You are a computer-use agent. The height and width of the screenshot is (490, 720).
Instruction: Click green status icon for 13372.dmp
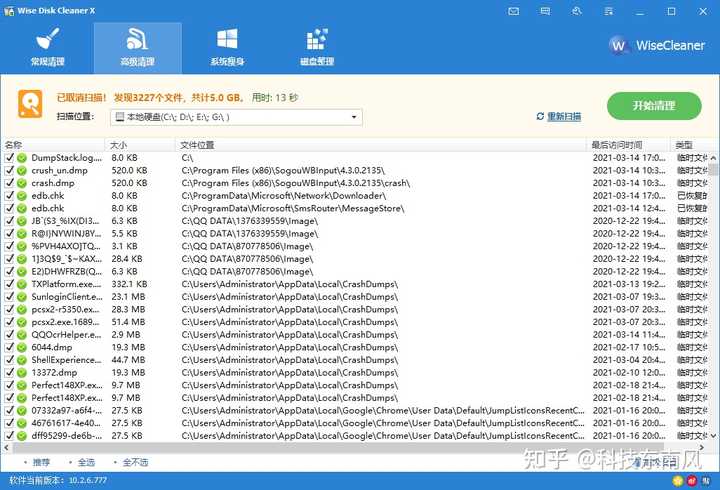(x=22, y=372)
